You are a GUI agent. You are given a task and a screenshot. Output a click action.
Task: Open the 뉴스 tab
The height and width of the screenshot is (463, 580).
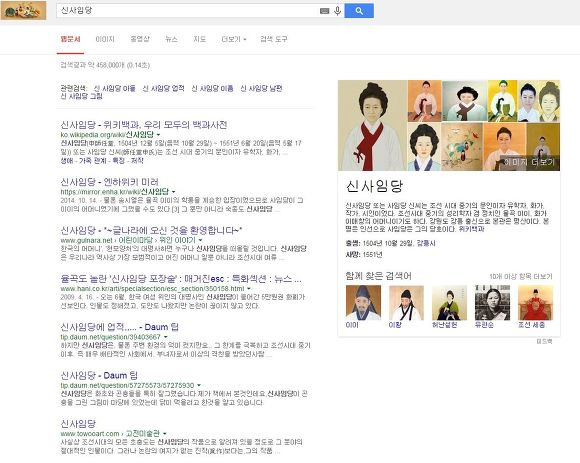coord(171,39)
